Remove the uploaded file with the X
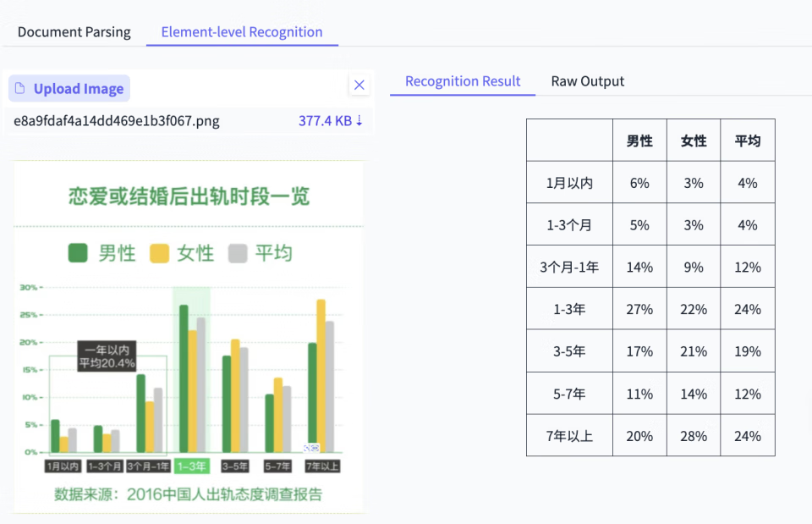Screen dimensions: 812x524 tap(359, 85)
